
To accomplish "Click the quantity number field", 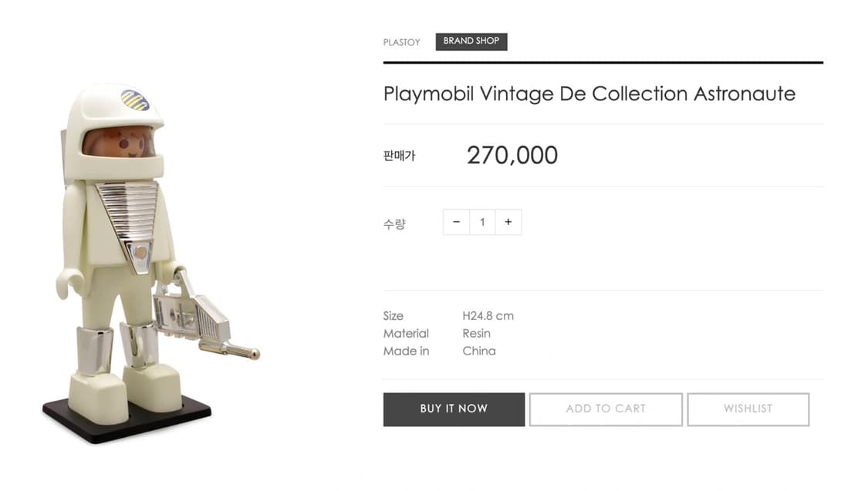I will pos(482,222).
